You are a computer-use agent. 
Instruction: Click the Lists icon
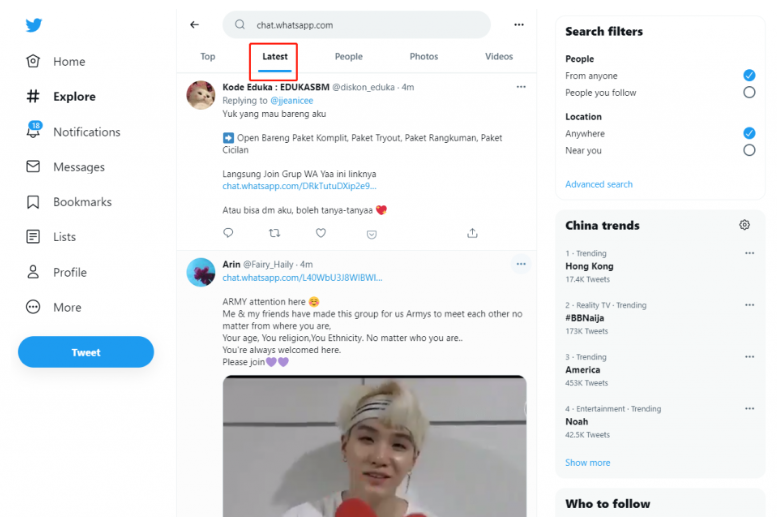33,236
